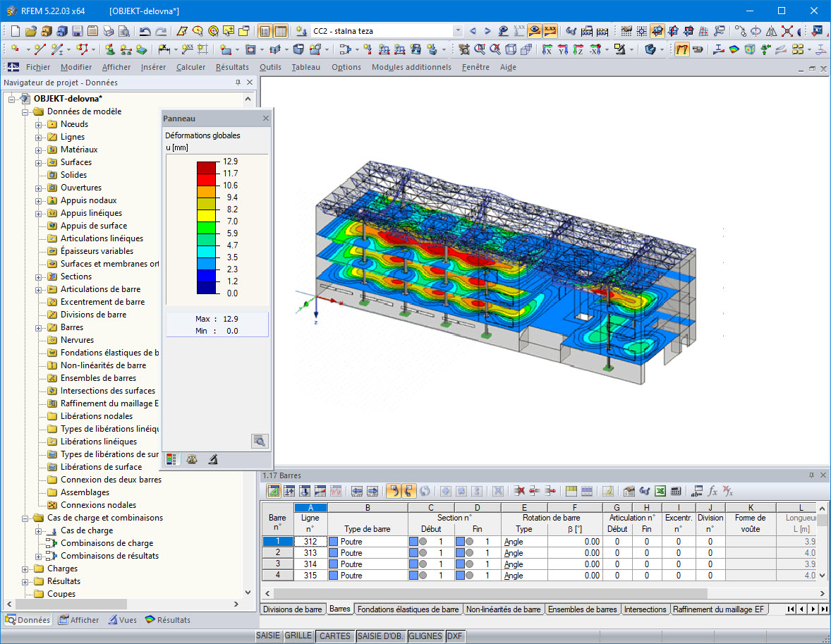Open the factors balance tab in Panneau
The height and width of the screenshot is (644, 831).
click(192, 459)
